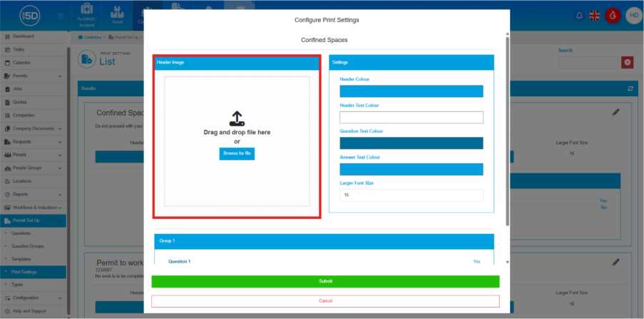The width and height of the screenshot is (644, 319).
Task: Click the Group 1 header bar
Action: click(x=324, y=241)
